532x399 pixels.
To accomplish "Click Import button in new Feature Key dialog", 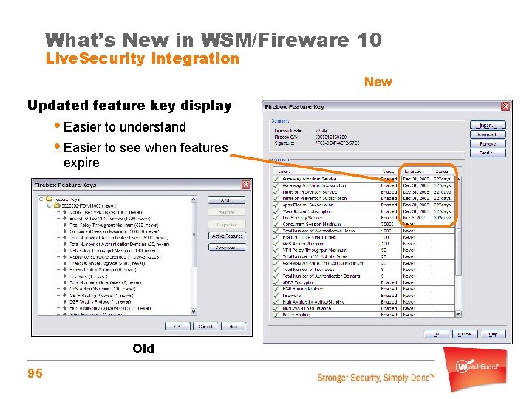I will tap(488, 125).
